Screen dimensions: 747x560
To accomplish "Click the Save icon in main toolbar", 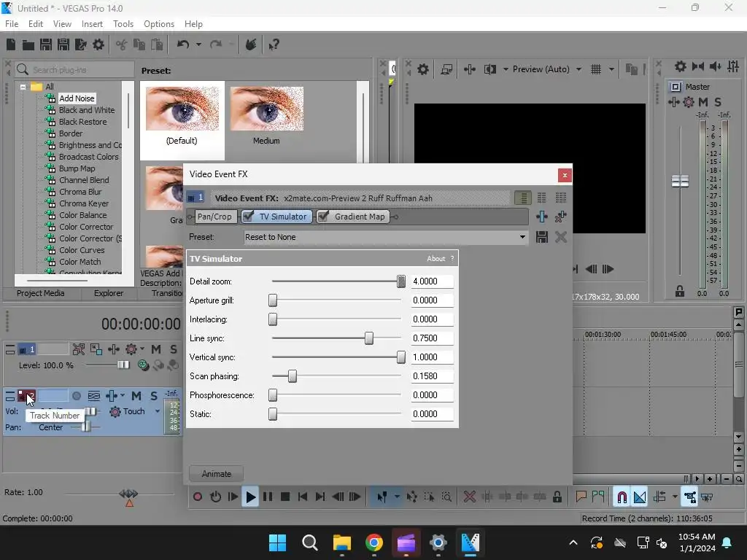I will coord(46,44).
